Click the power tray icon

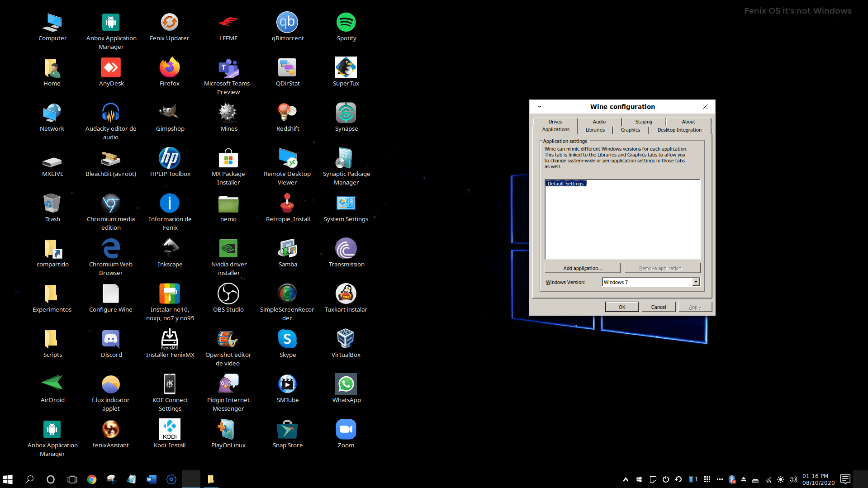666,479
